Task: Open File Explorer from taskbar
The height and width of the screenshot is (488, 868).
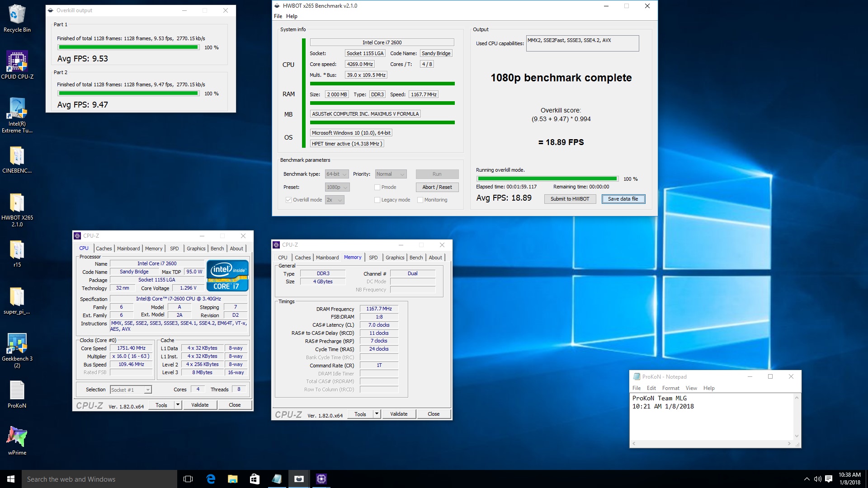Action: pyautogui.click(x=232, y=479)
